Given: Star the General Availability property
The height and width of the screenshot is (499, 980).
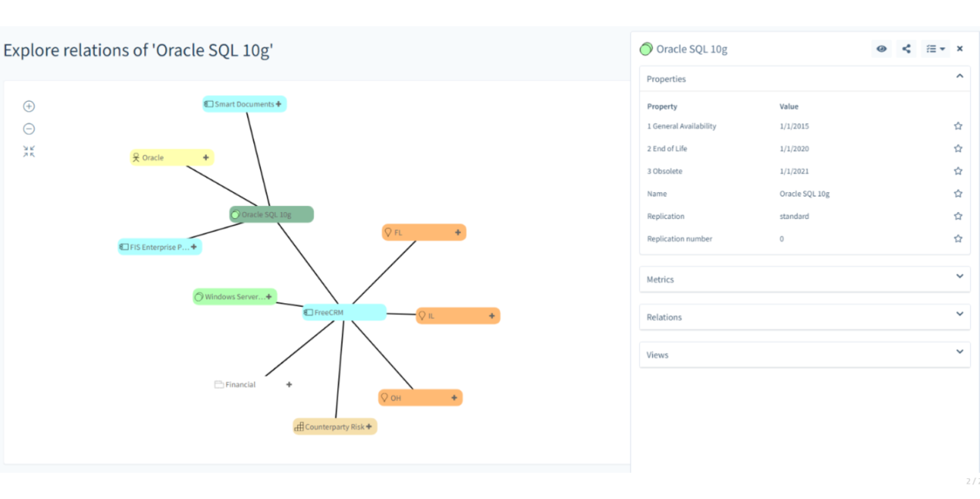Looking at the screenshot, I should click(958, 126).
